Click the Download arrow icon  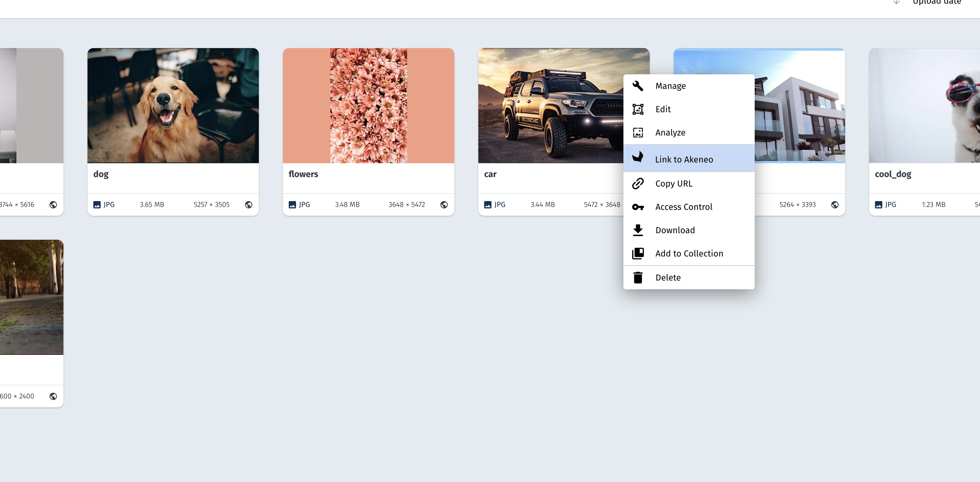(x=638, y=230)
